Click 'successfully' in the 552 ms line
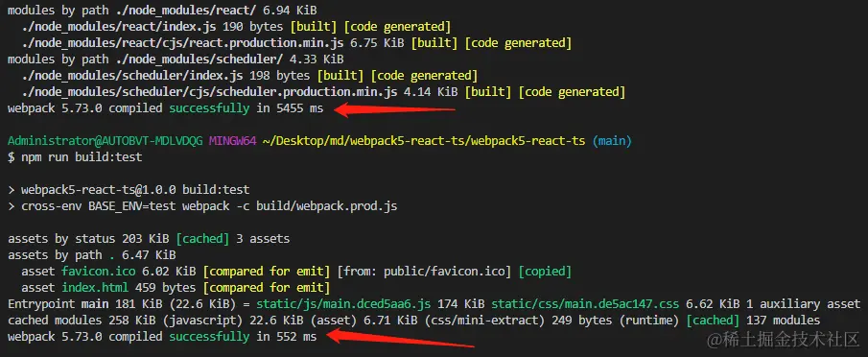Image resolution: width=868 pixels, height=357 pixels. (209, 337)
